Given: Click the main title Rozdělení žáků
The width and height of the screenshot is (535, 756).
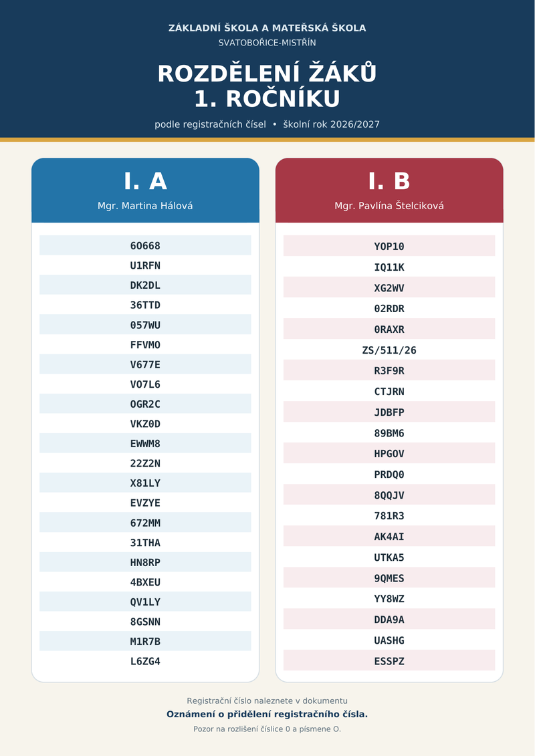Looking at the screenshot, I should click(267, 86).
